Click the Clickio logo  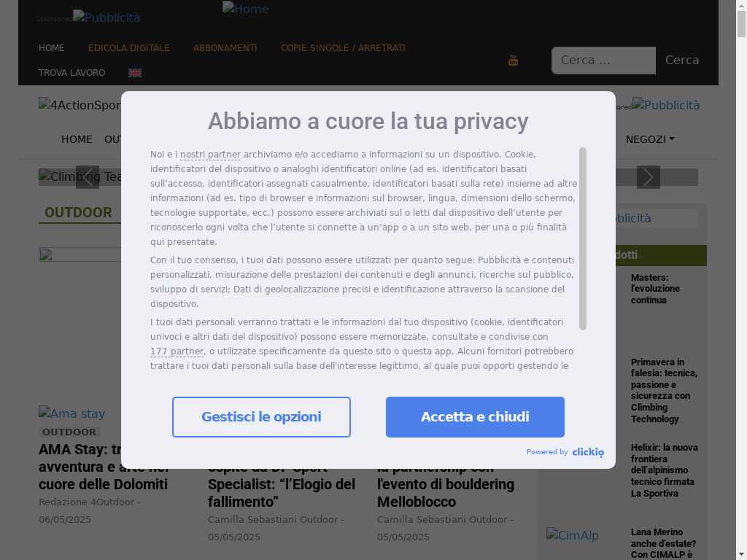(x=588, y=452)
